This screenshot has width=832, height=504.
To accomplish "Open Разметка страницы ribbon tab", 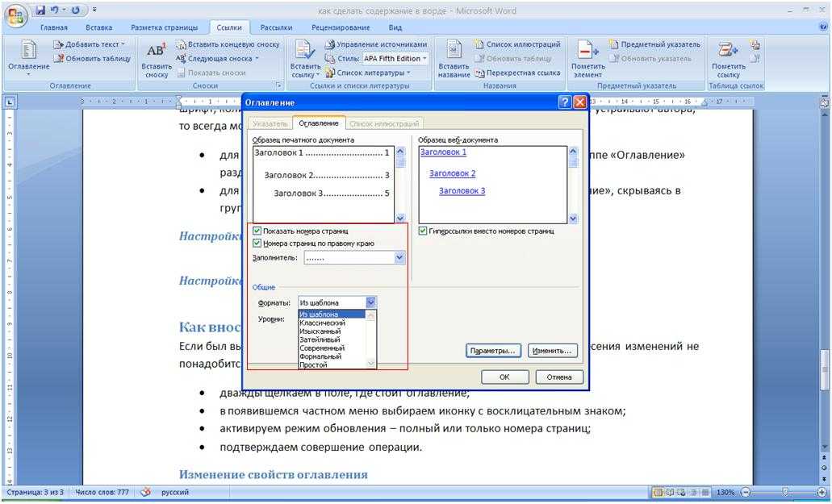I will tap(164, 27).
